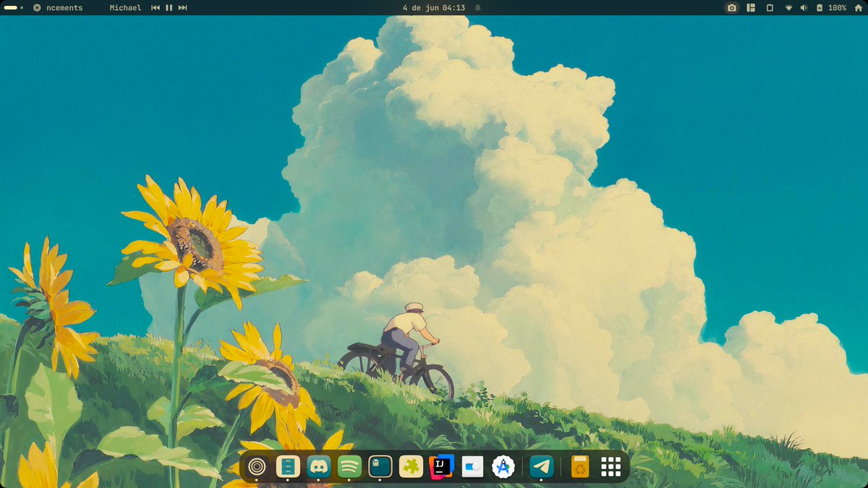This screenshot has height=488, width=868.
Task: Show the applications grid
Action: [x=611, y=467]
